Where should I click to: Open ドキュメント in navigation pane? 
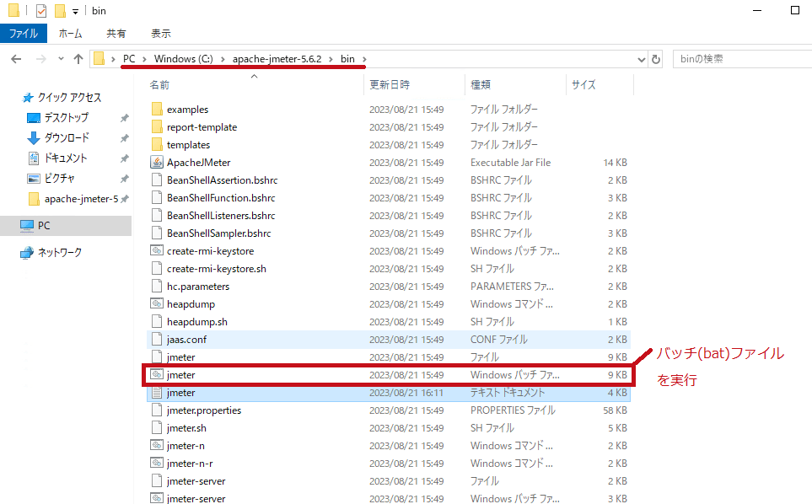pyautogui.click(x=65, y=158)
